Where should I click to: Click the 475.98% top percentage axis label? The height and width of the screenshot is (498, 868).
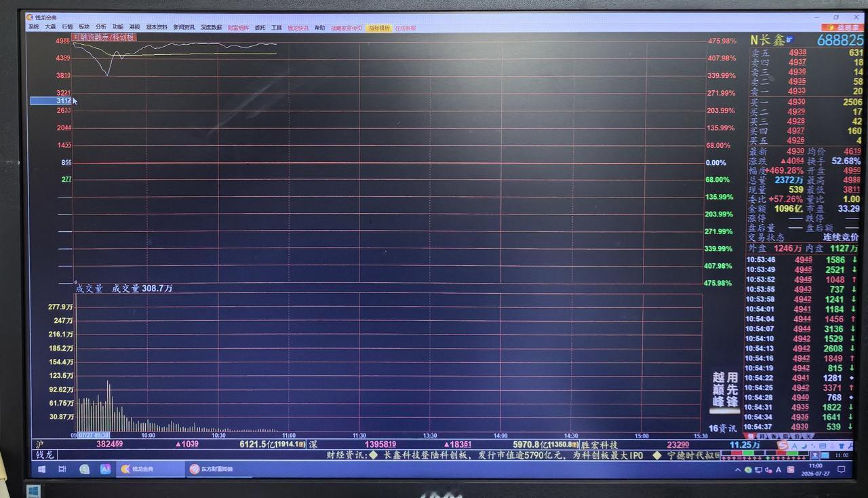[x=722, y=41]
